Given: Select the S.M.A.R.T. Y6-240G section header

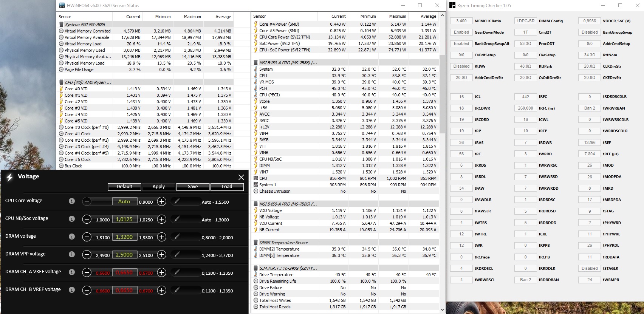Looking at the screenshot, I should pos(346,268).
